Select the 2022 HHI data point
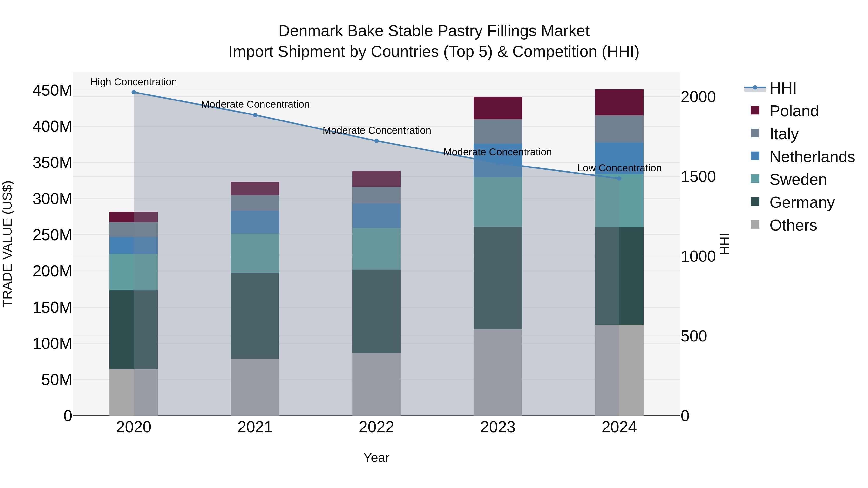This screenshot has height=488, width=868. (376, 141)
